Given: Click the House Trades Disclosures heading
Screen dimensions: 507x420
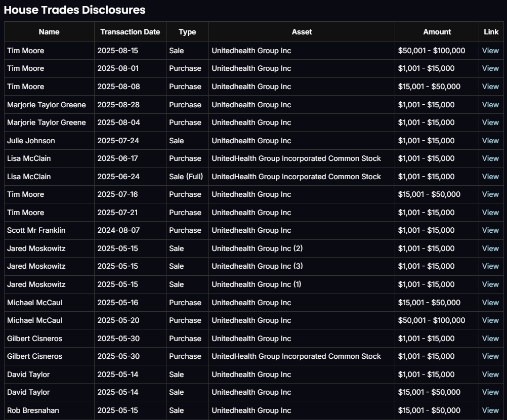Looking at the screenshot, I should pyautogui.click(x=75, y=10).
